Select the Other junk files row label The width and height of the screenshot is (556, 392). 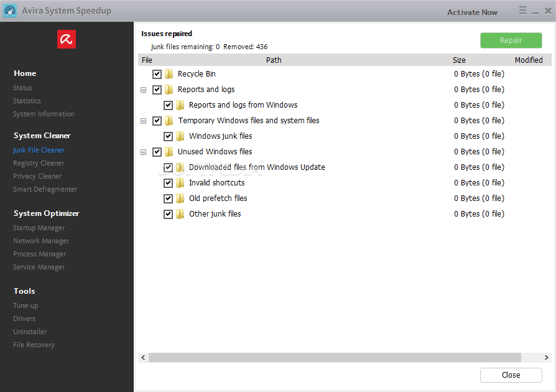(x=215, y=214)
